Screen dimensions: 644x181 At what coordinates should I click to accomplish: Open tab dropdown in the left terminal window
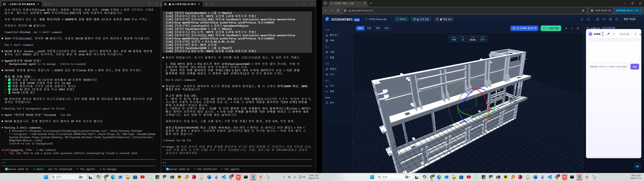point(50,4)
